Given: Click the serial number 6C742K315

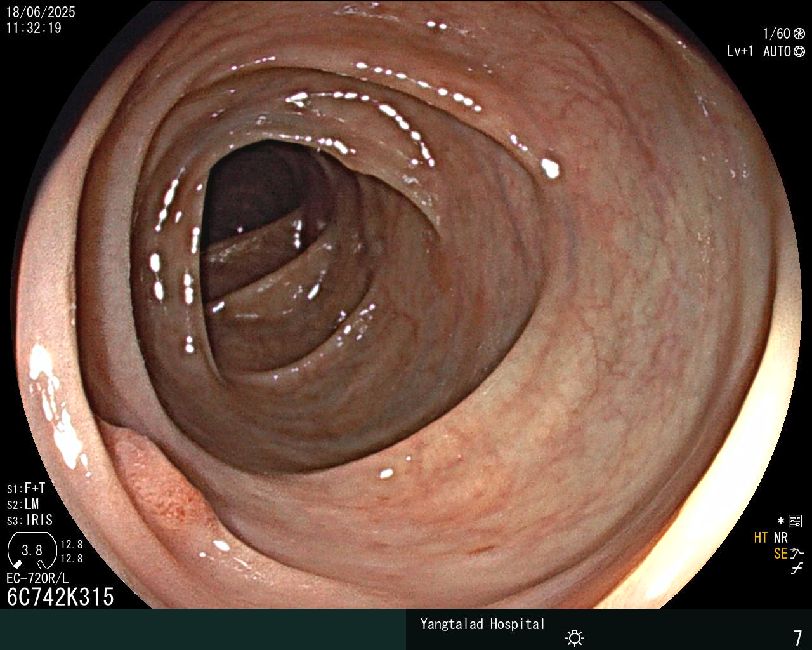Looking at the screenshot, I should [60, 597].
